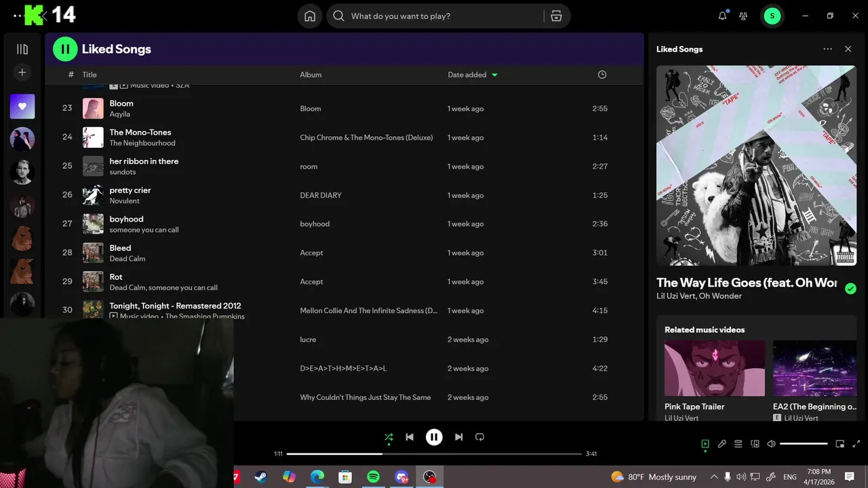Image resolution: width=868 pixels, height=488 pixels.
Task: Open the play queue
Action: pyautogui.click(x=738, y=444)
